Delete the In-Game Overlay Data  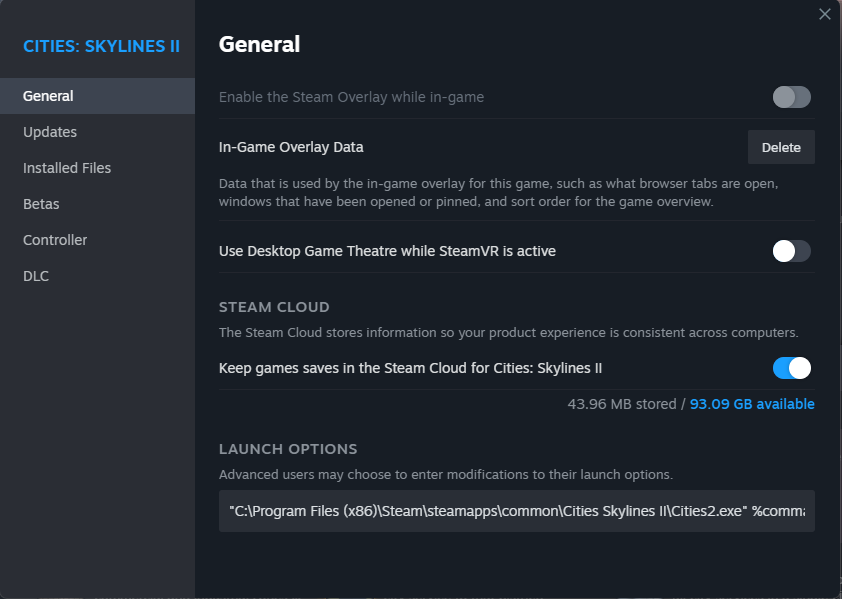(781, 147)
